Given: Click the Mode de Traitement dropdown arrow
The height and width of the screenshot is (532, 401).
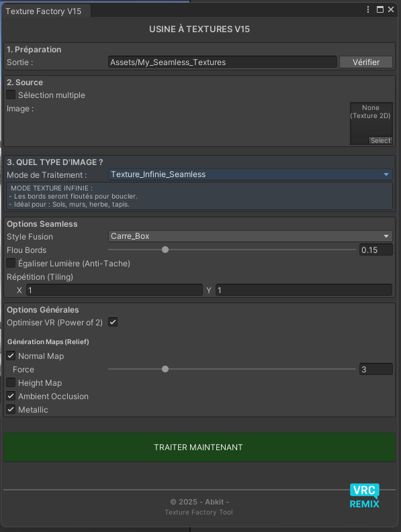Looking at the screenshot, I should point(386,174).
